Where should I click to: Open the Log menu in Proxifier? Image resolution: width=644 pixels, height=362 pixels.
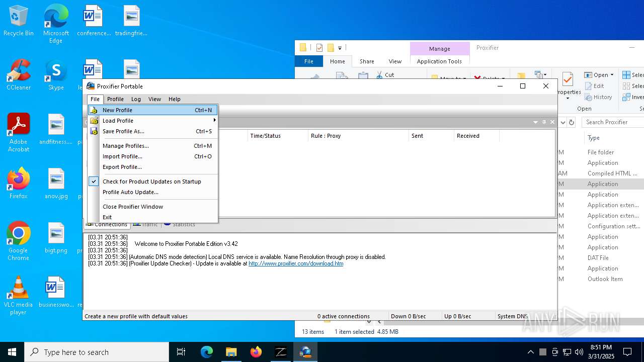136,99
